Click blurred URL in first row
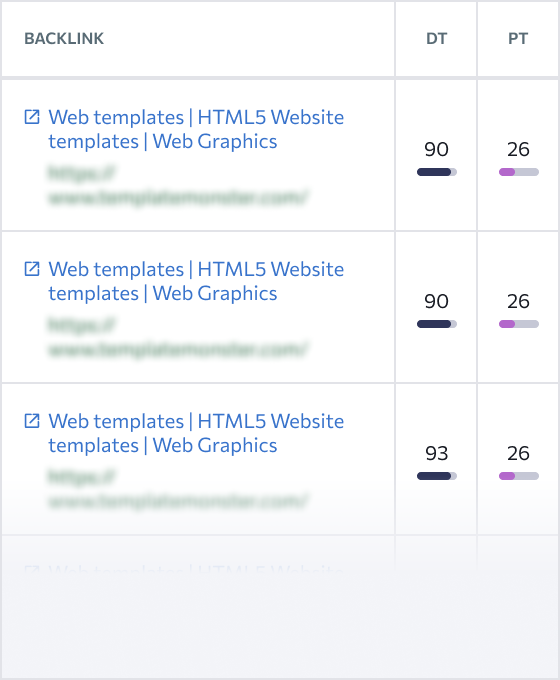Viewport: 560px width, 680px height. pyautogui.click(x=178, y=185)
